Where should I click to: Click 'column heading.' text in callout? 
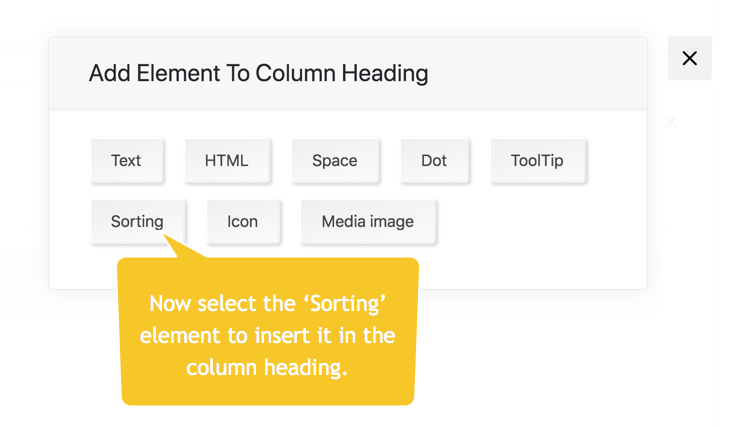[267, 367]
